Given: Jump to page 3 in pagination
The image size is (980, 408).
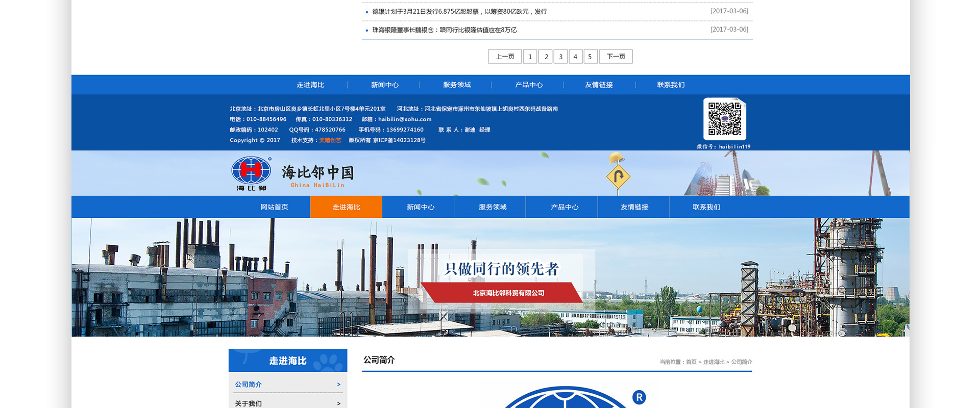Looking at the screenshot, I should point(560,57).
